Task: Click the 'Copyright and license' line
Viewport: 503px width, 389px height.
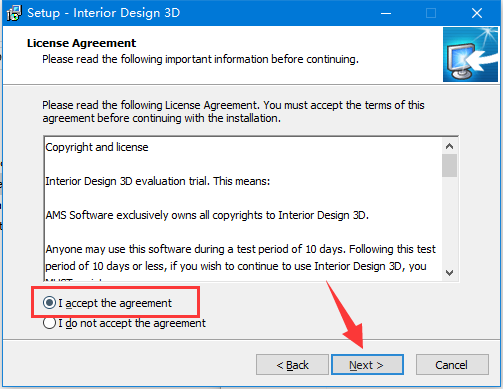Action: [x=97, y=147]
